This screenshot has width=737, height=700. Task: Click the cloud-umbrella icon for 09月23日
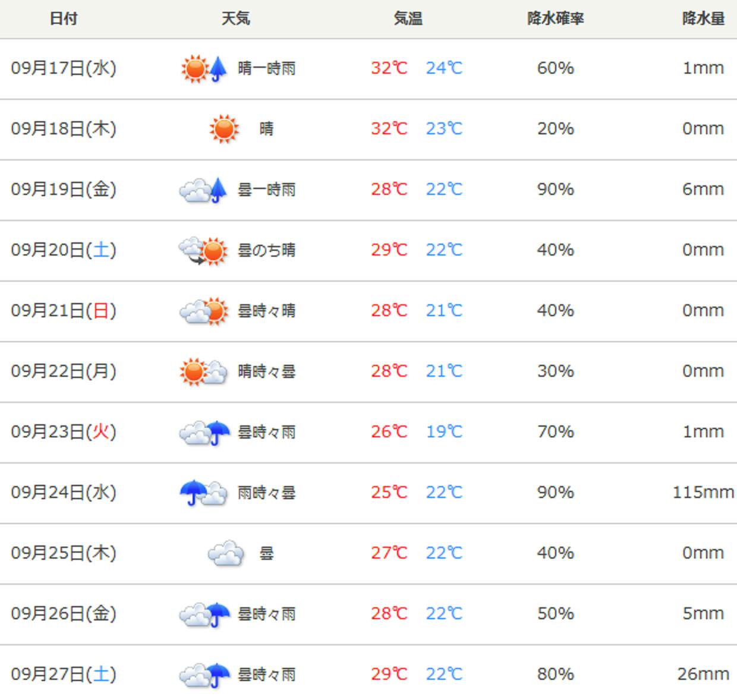pos(204,432)
